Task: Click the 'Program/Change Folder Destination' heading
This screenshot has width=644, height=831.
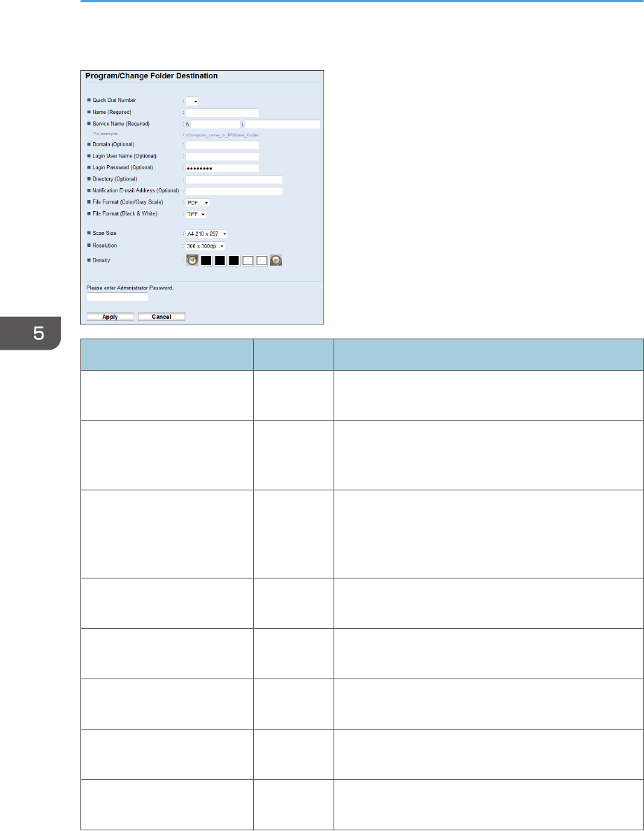Action: click(152, 76)
